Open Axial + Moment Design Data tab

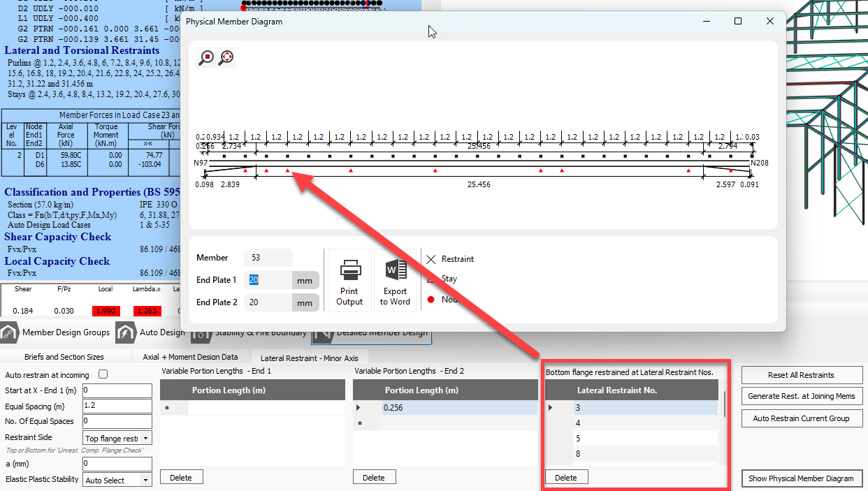click(190, 357)
